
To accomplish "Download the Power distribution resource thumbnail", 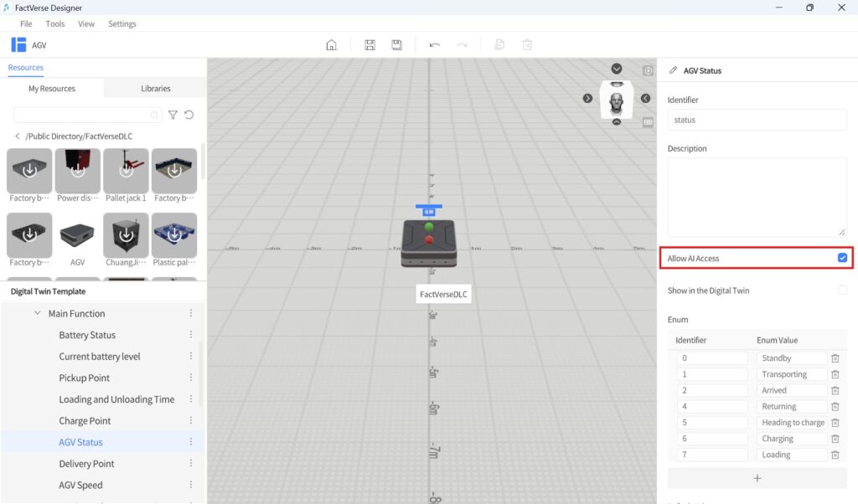I will [x=78, y=171].
